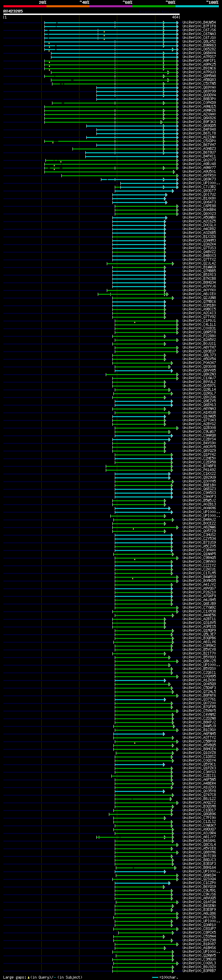Click the green ~80% identity legend segment
This screenshot has width=222, height=980.
coord(154,6)
